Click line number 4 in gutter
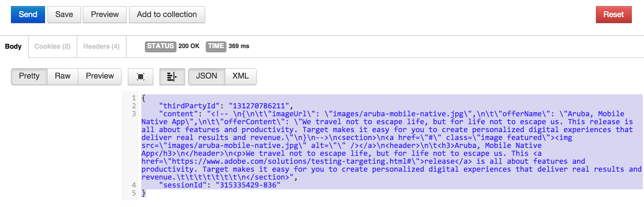Screen dimensions: 644x207 [134, 185]
